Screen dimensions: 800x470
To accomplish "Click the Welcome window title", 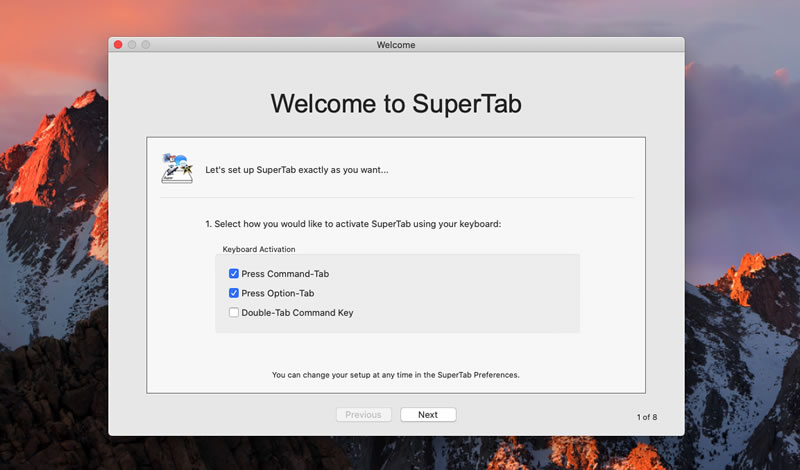I will (x=396, y=45).
